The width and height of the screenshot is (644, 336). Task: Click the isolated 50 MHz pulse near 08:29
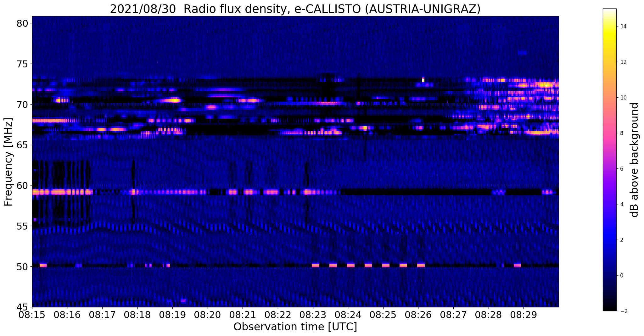[517, 265]
